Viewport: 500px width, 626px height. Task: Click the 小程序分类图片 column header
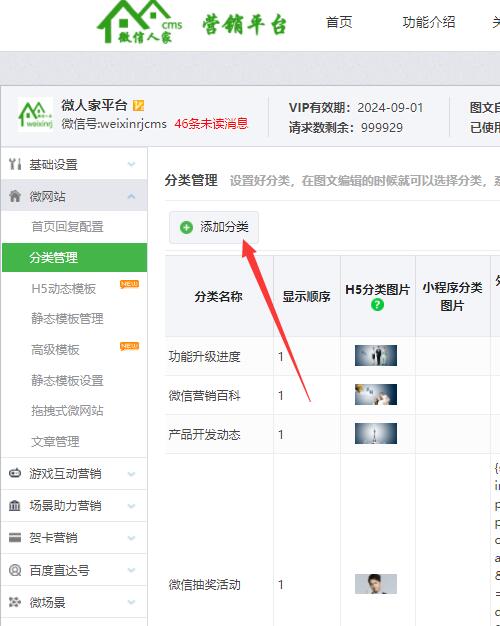tap(452, 296)
